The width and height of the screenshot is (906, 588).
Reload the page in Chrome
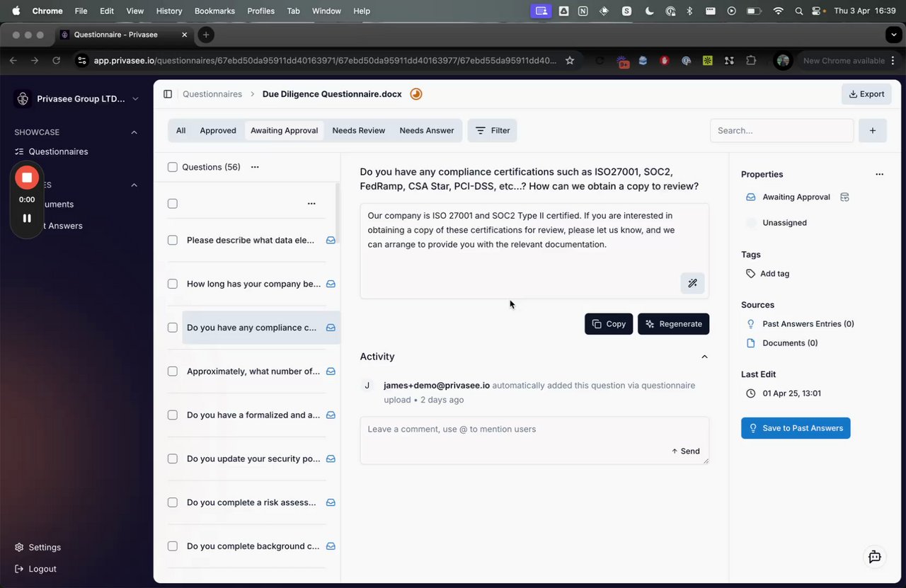[x=56, y=61]
